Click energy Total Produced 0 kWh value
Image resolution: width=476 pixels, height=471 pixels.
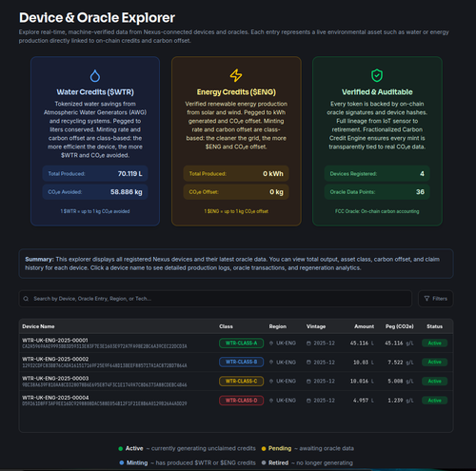coord(273,174)
